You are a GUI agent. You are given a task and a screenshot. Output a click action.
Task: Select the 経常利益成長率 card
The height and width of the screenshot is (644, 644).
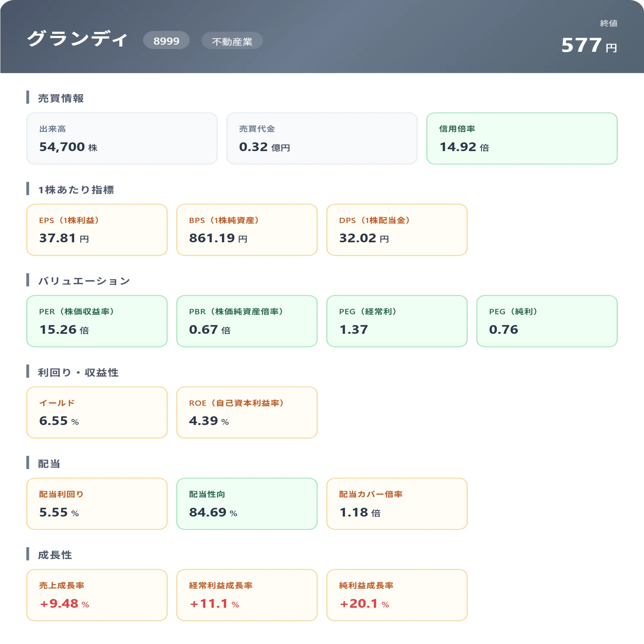247,595
